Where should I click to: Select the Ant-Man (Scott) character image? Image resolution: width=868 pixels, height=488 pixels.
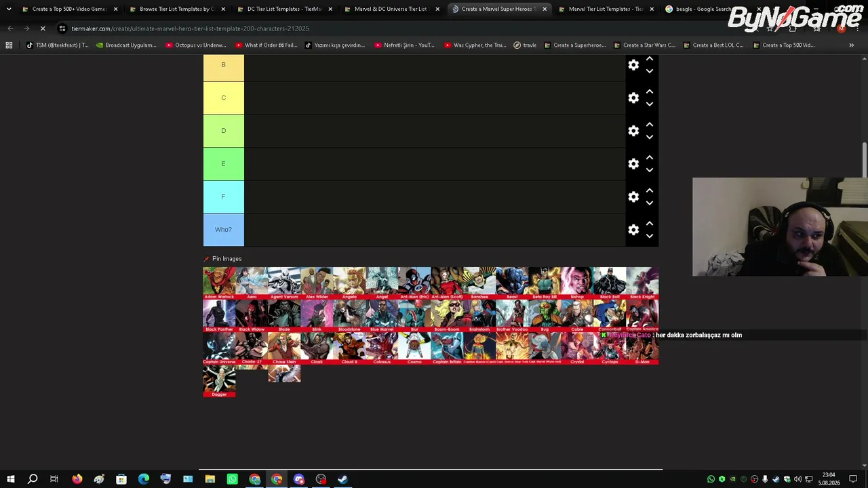[447, 283]
